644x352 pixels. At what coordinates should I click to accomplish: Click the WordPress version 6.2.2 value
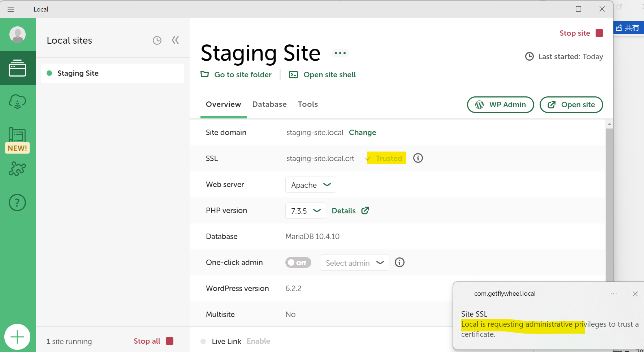point(293,288)
